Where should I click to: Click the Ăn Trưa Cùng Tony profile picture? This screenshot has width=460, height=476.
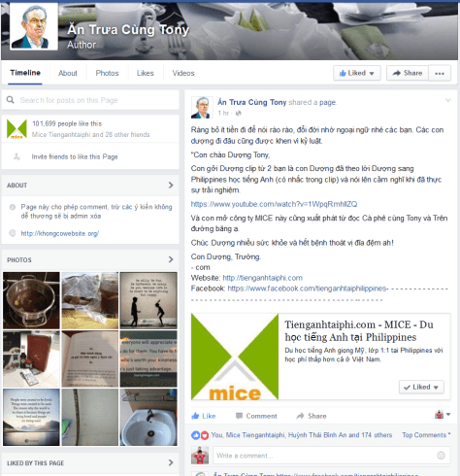[x=34, y=26]
